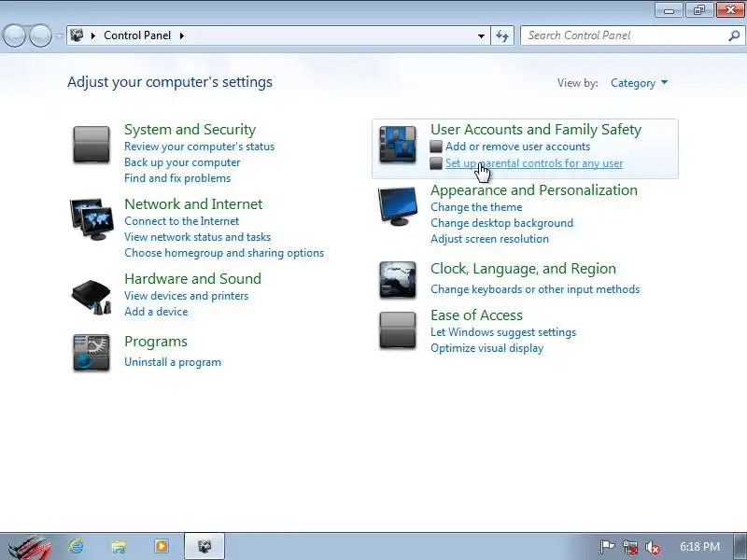Open System and Security category icon
Image resolution: width=747 pixels, height=560 pixels.
pyautogui.click(x=92, y=145)
